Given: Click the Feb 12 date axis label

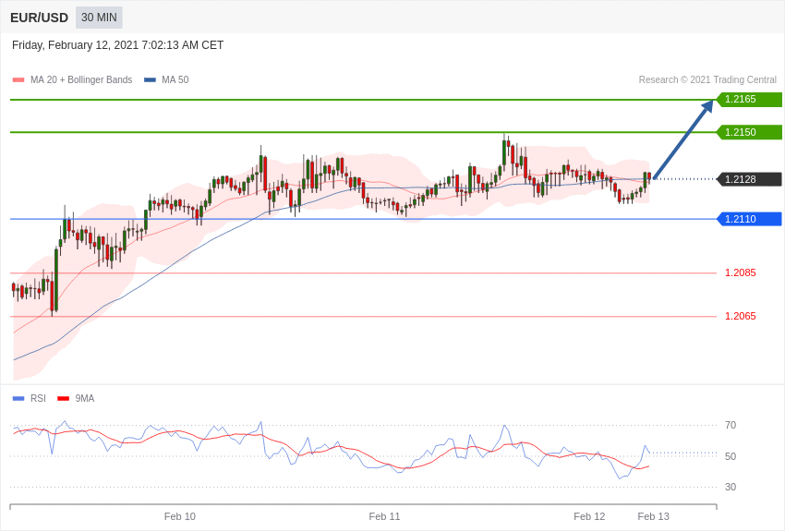Looking at the screenshot, I should click(589, 516).
